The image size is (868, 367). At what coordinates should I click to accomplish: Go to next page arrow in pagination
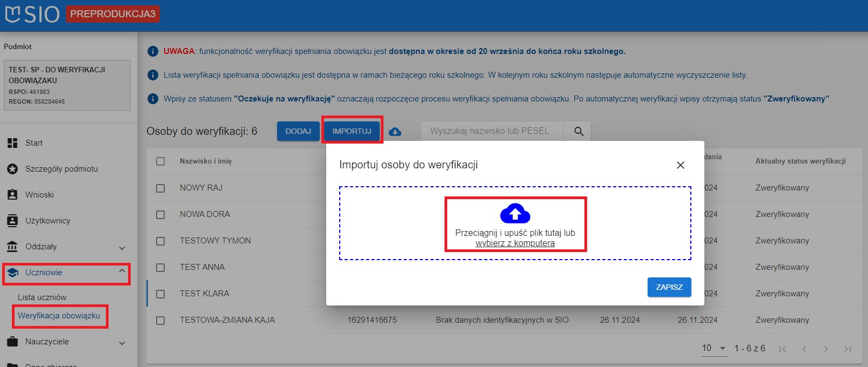pyautogui.click(x=825, y=349)
